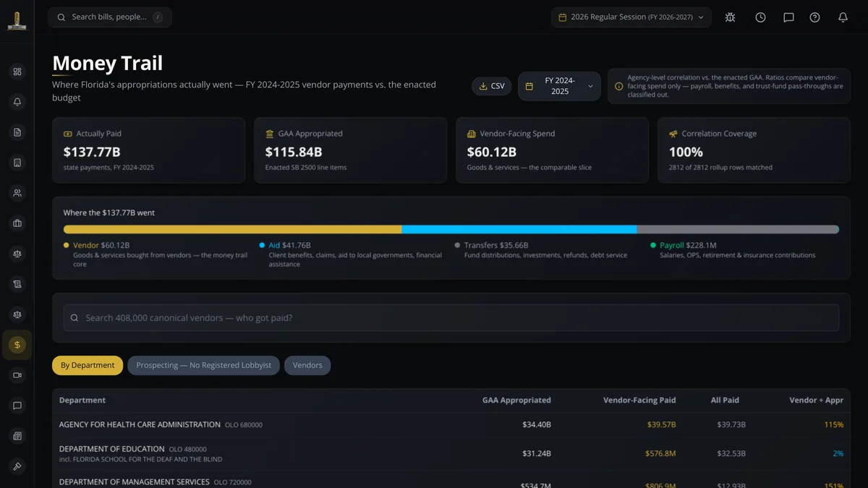Switch to Prospecting — No Registered Lobbyist tab
This screenshot has height=488, width=868.
[x=203, y=365]
